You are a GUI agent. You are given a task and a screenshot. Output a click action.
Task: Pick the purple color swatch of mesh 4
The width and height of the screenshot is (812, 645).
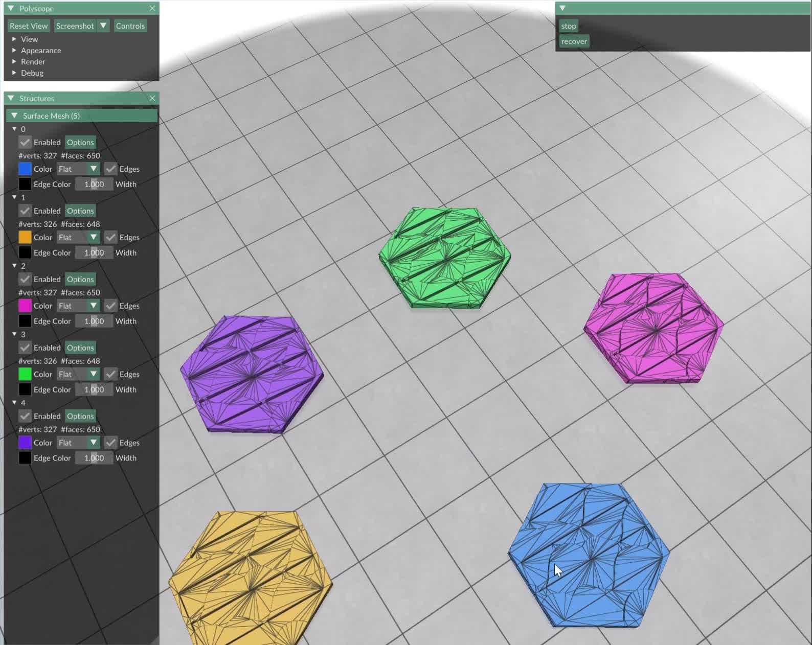pyautogui.click(x=25, y=443)
